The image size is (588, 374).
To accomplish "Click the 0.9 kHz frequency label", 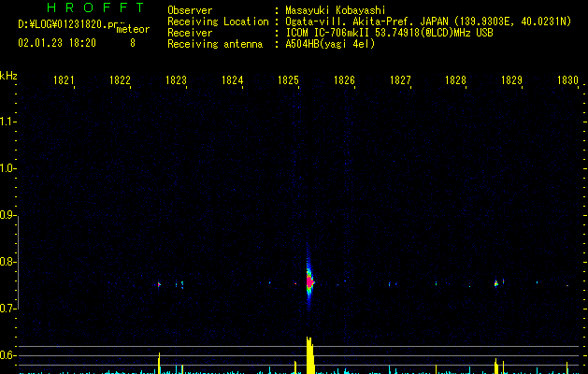I will (7, 215).
